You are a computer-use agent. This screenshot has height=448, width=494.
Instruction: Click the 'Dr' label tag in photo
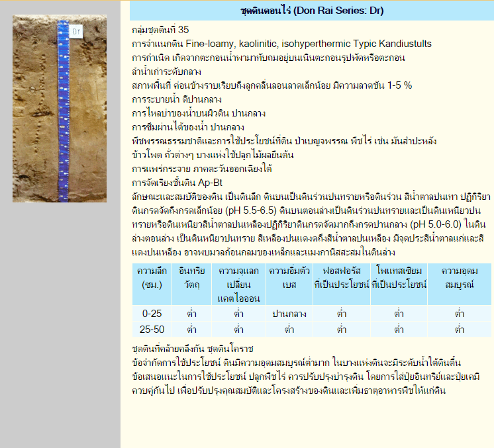pos(76,31)
